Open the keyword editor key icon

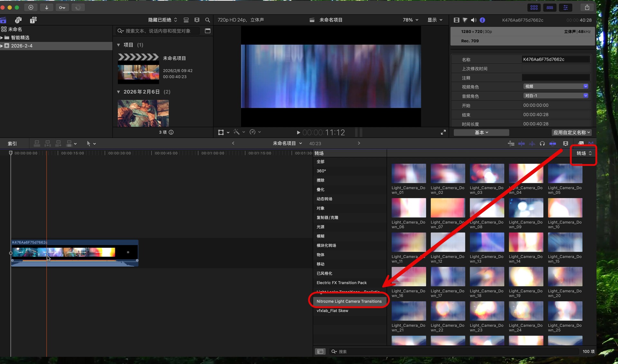[x=62, y=7]
